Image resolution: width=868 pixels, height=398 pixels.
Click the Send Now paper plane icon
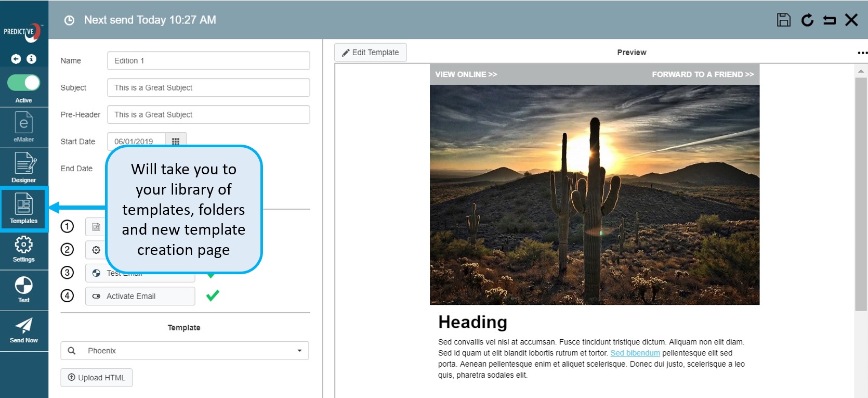(x=24, y=330)
